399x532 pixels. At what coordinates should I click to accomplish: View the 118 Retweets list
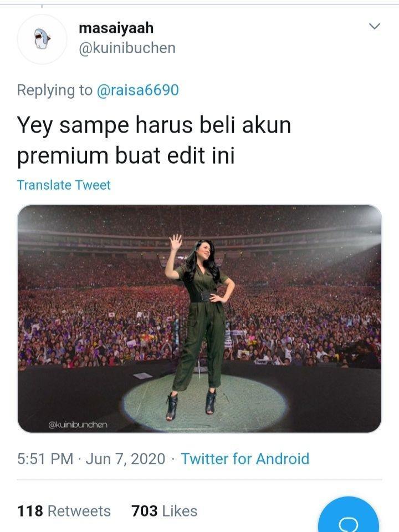(64, 511)
